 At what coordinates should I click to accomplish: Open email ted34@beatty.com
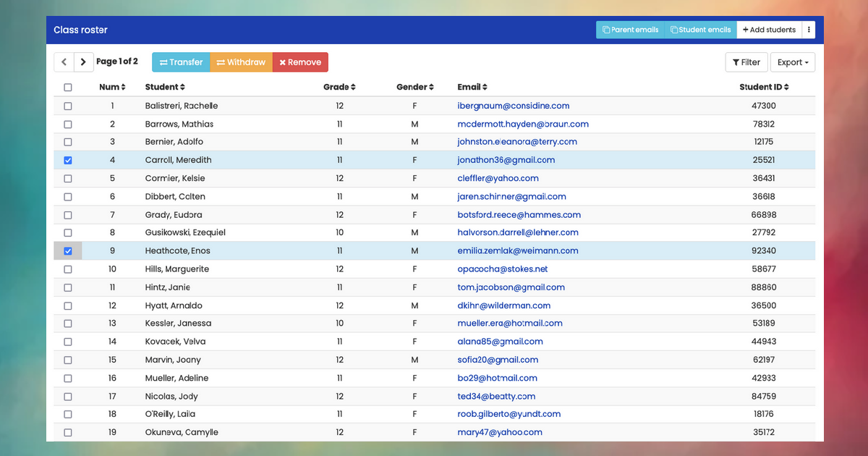[x=496, y=396]
